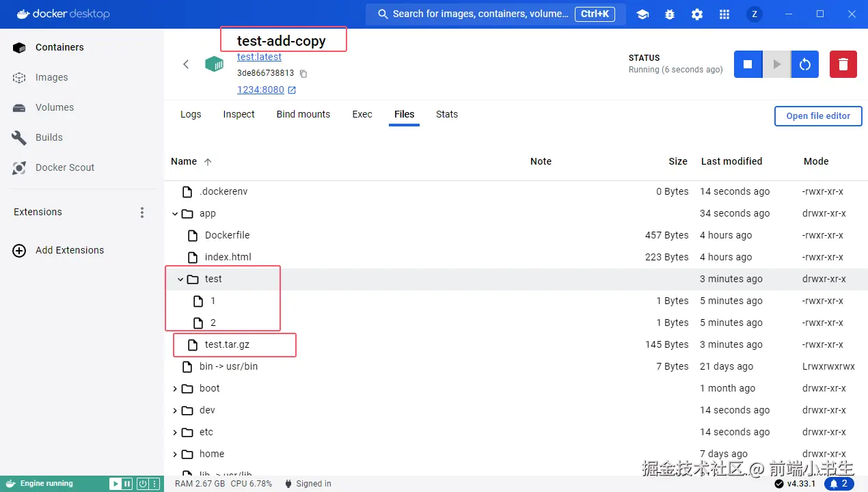868x492 pixels.
Task: Pause the Docker engine in the status bar
Action: tap(127, 484)
